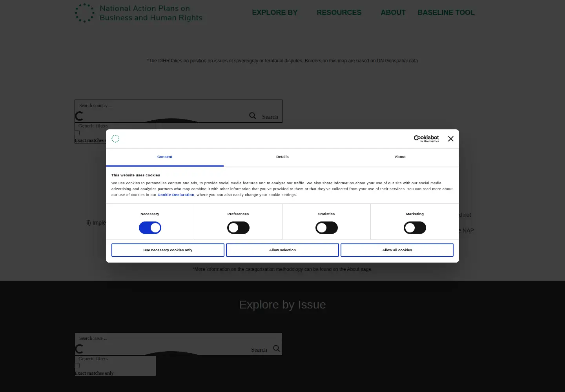This screenshot has height=392, width=565.
Task: Close the cookie consent dialog
Action: (x=450, y=139)
